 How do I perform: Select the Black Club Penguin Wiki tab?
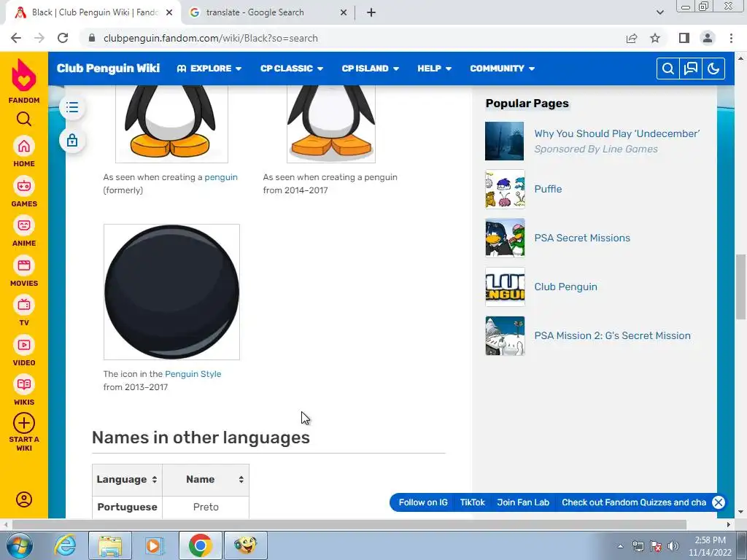click(93, 13)
